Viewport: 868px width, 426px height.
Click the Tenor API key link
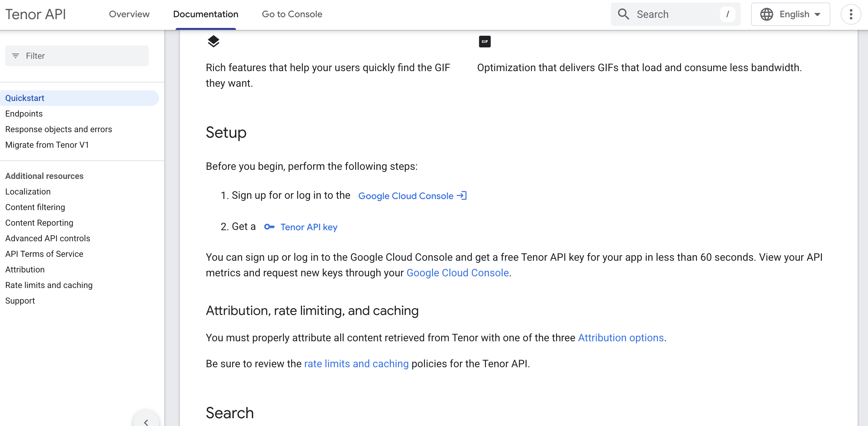pyautogui.click(x=309, y=227)
